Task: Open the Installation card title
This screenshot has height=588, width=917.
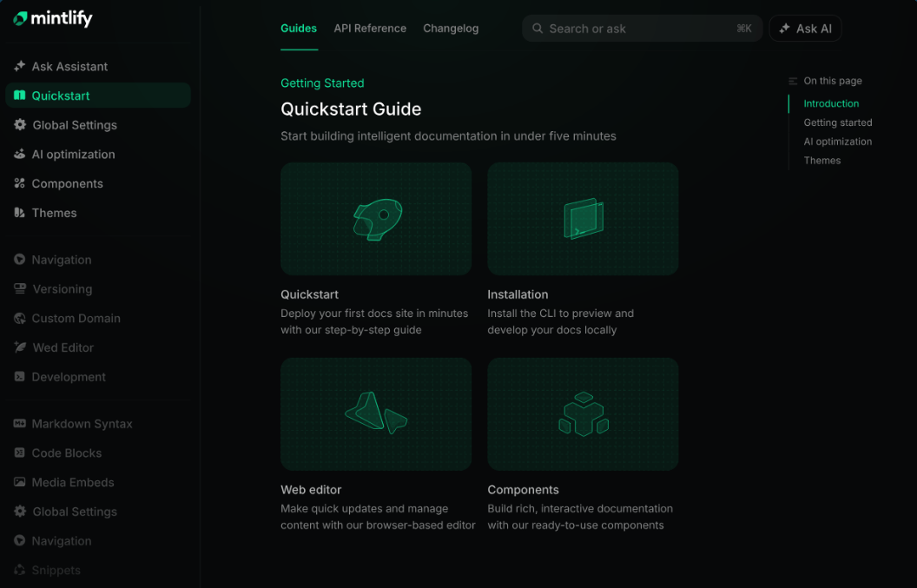Action: [518, 294]
